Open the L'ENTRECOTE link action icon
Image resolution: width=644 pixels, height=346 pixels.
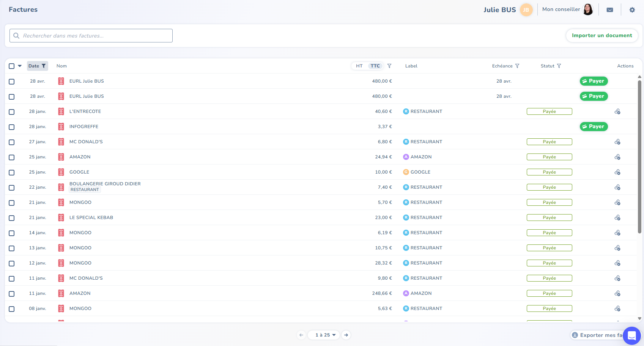click(x=617, y=111)
